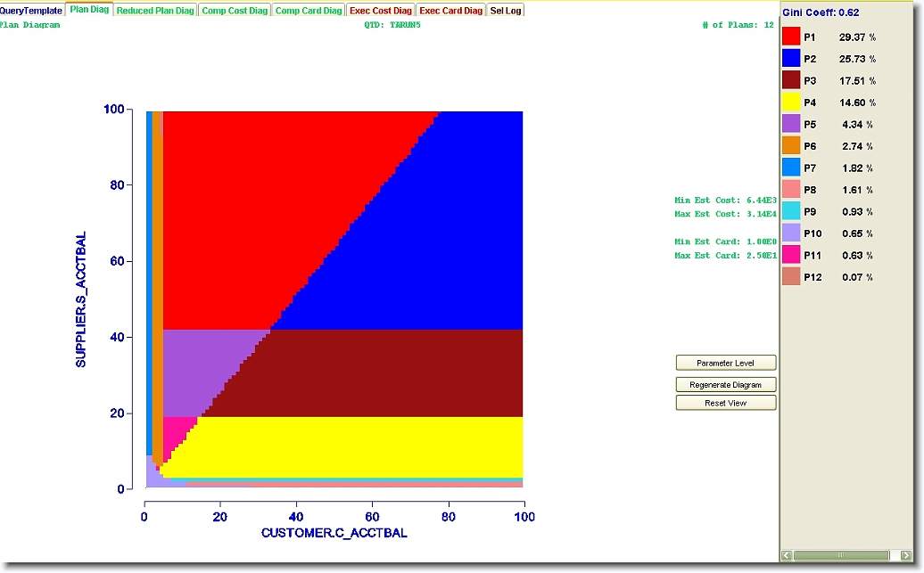
Task: Click the yellow P4 legend swatch
Action: click(x=791, y=102)
